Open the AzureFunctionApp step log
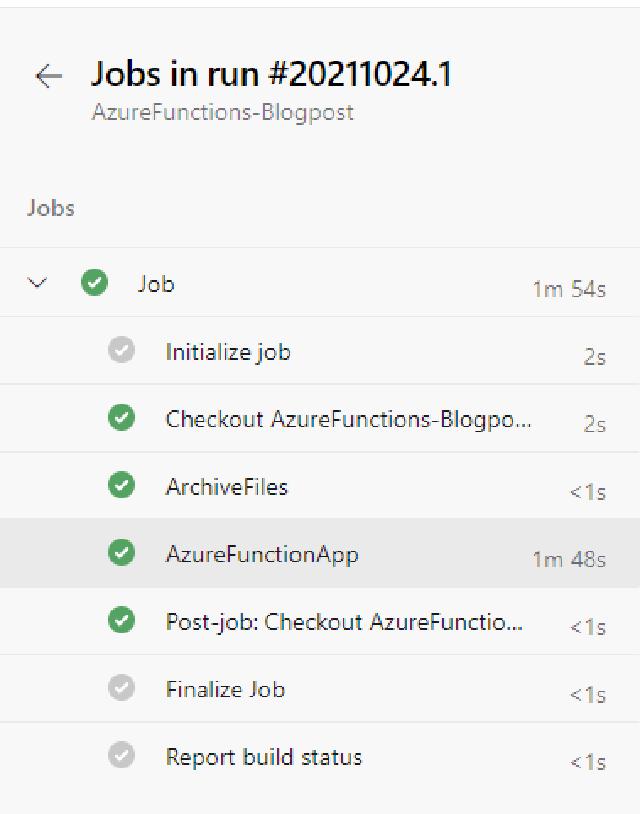 pyautogui.click(x=261, y=554)
